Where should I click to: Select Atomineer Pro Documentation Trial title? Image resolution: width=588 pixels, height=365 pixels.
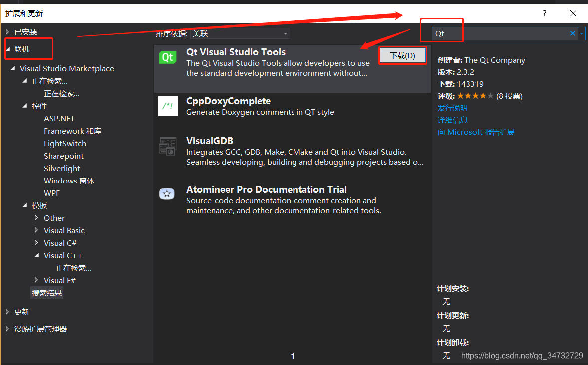[266, 189]
